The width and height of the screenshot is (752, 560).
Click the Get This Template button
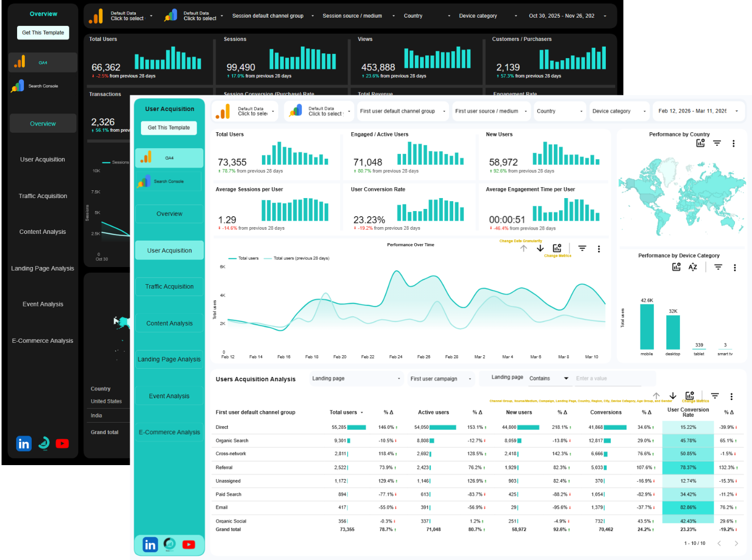point(169,128)
